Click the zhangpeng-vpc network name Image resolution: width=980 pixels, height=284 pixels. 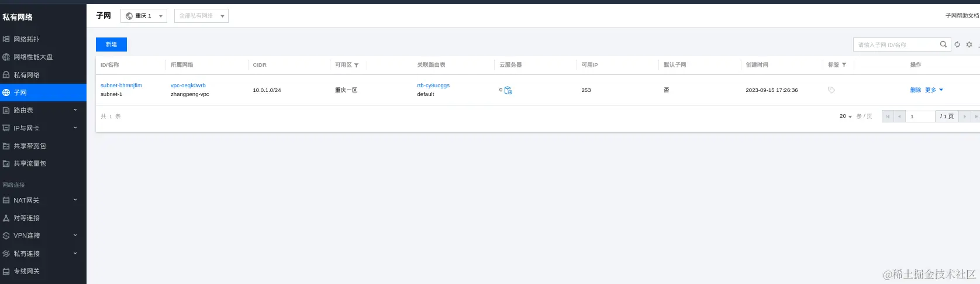click(x=189, y=94)
